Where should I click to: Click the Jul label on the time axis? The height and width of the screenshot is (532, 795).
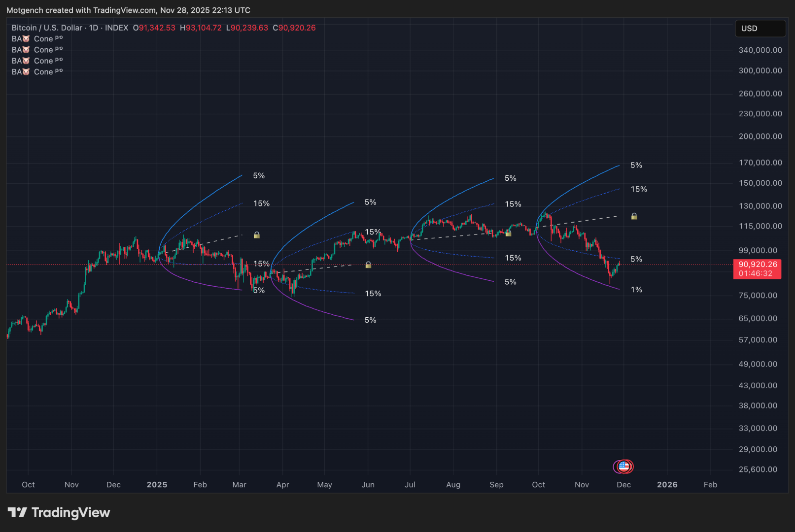[410, 485]
